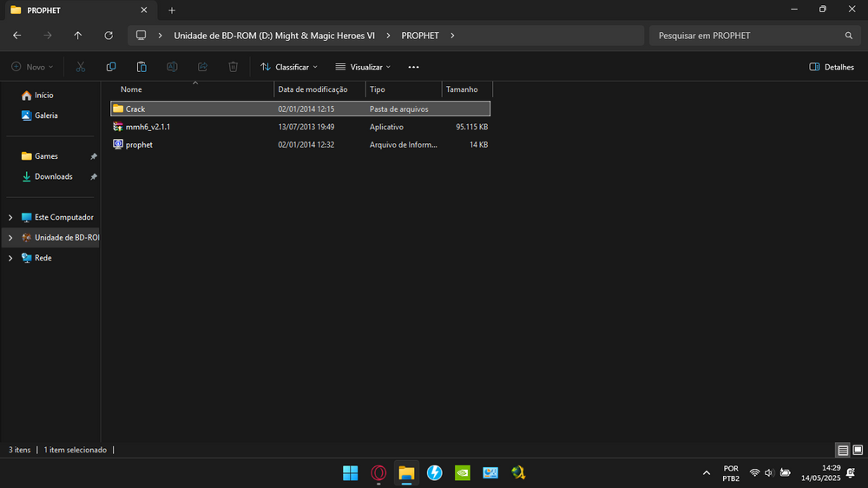Open the Visualizar view dropdown
868x488 pixels.
click(363, 67)
